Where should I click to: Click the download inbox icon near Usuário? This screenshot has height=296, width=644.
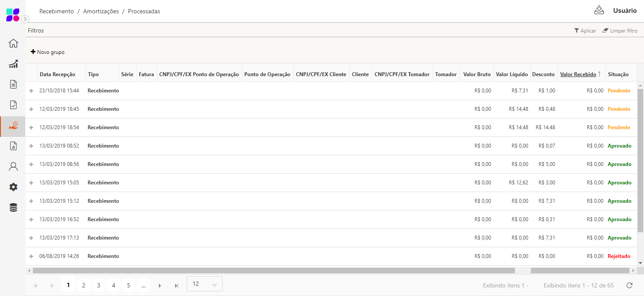[x=599, y=11]
